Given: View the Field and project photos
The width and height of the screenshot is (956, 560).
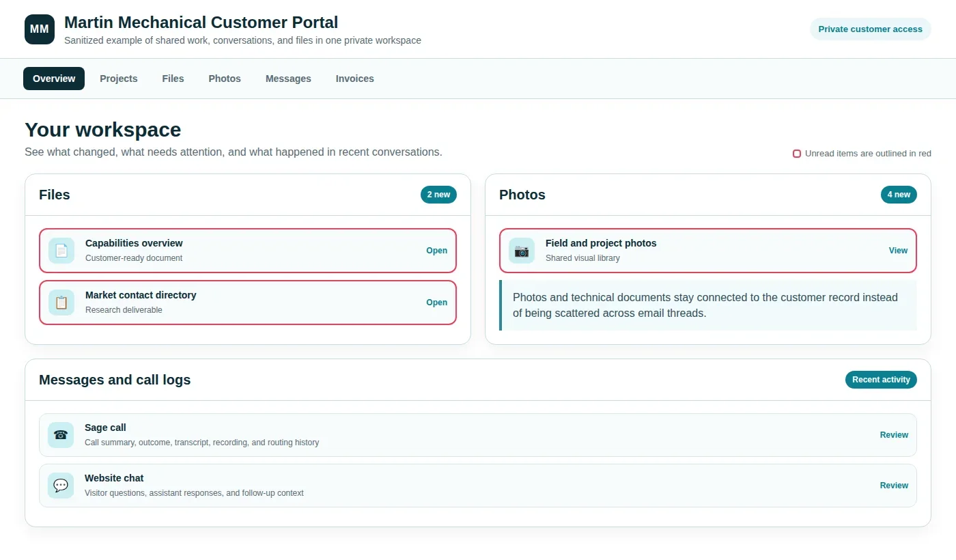Looking at the screenshot, I should [898, 251].
